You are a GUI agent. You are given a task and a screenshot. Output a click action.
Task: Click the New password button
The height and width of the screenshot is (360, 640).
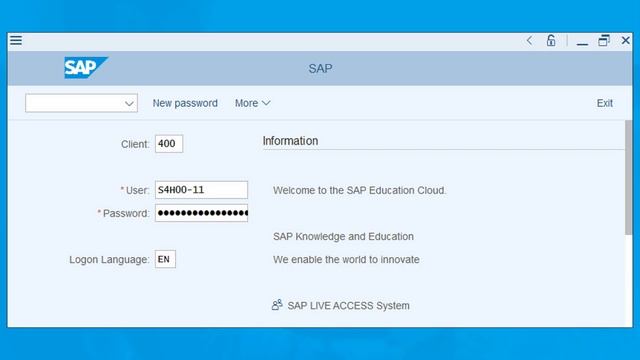(x=185, y=103)
